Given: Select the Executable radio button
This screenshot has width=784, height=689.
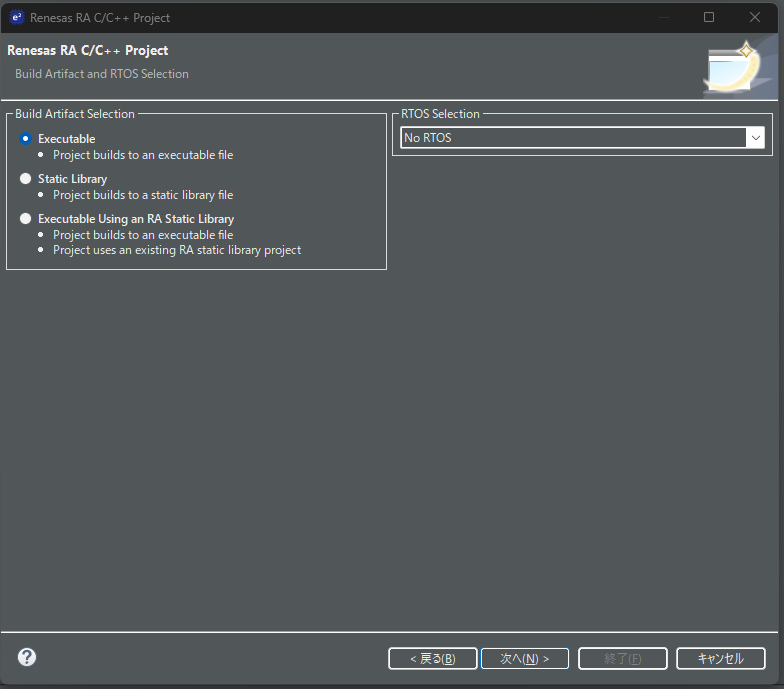Looking at the screenshot, I should coord(26,138).
